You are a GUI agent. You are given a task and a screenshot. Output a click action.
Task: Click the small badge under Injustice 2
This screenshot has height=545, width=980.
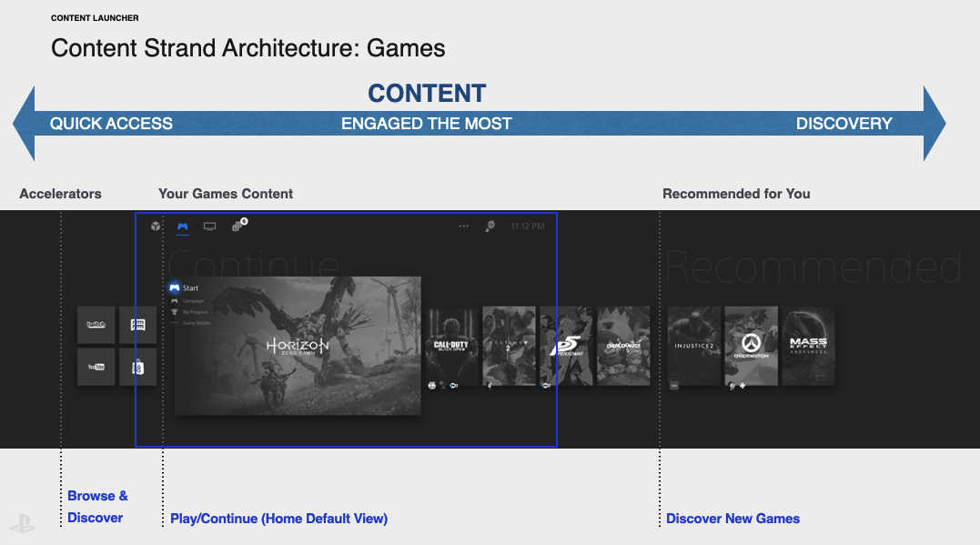(674, 386)
